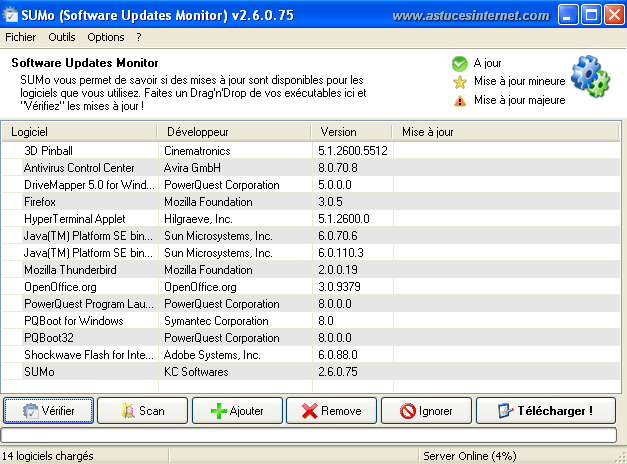Image resolution: width=627 pixels, height=464 pixels.
Task: Select the Antivirus Control Center row
Action: (x=311, y=168)
